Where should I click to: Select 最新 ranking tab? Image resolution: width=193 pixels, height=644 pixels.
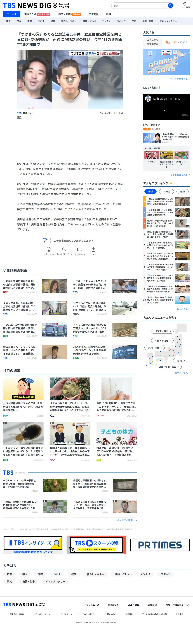[151, 192]
